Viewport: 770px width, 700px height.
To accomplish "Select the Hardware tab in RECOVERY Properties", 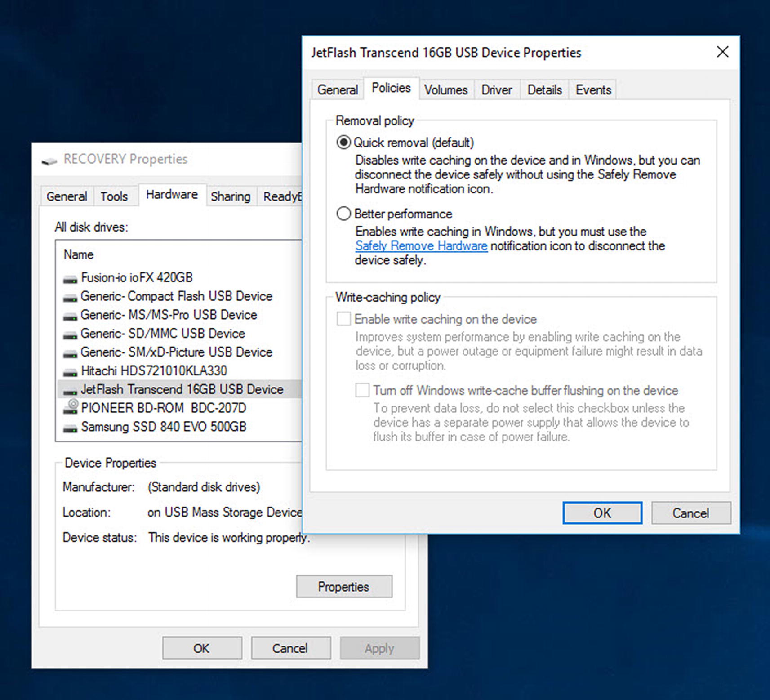I will coord(172,195).
